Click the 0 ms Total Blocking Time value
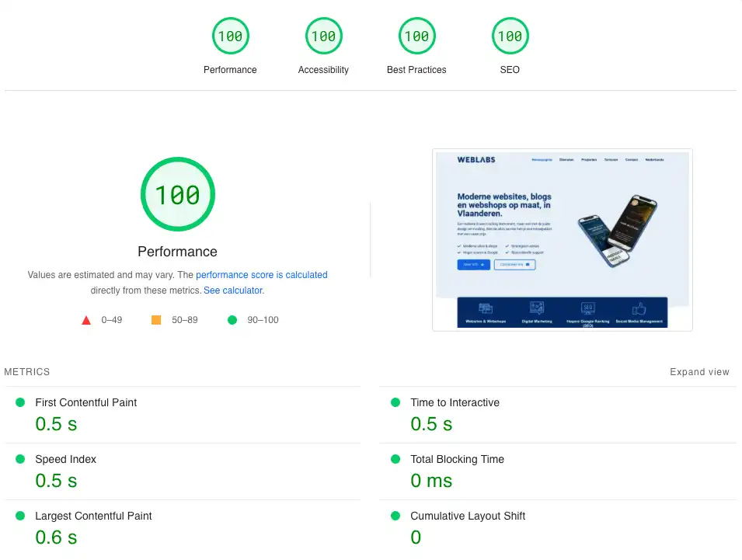Viewport: 742px width, 560px height. coord(431,481)
